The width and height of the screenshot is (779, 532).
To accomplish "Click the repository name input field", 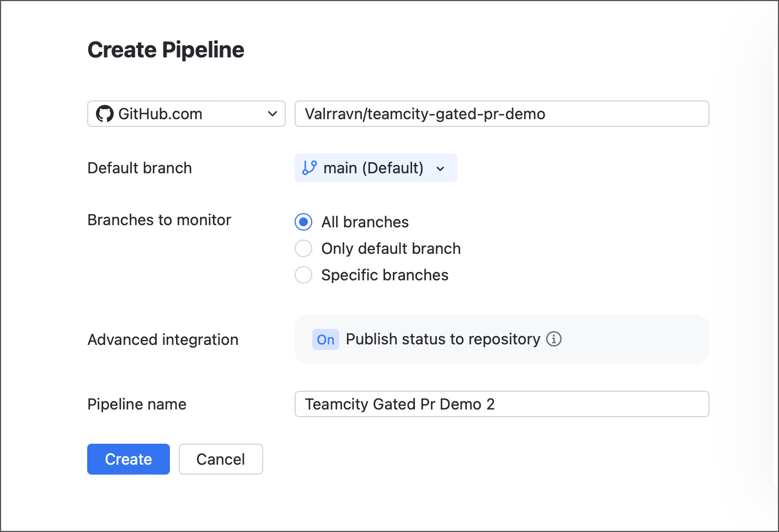I will point(501,114).
